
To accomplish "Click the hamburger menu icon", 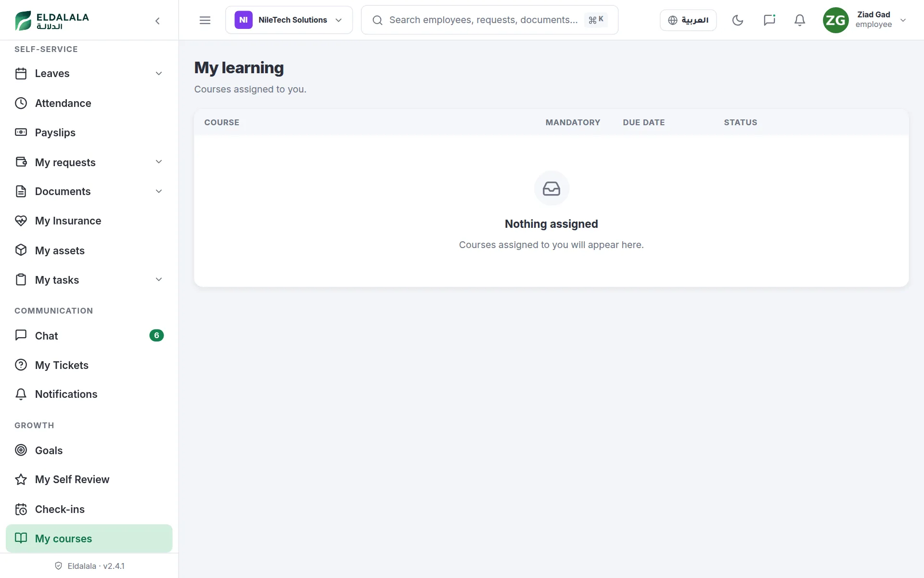I will pyautogui.click(x=205, y=20).
